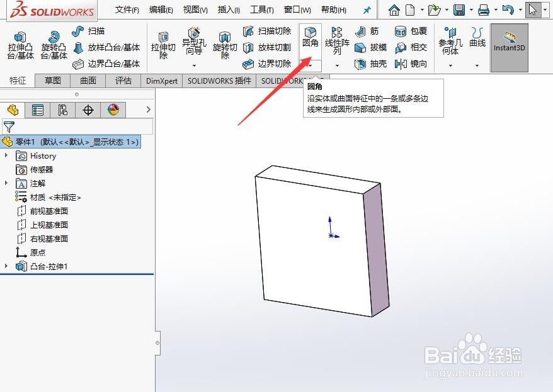Switch to the DimXpert tab
This screenshot has height=392, width=553.
(161, 81)
